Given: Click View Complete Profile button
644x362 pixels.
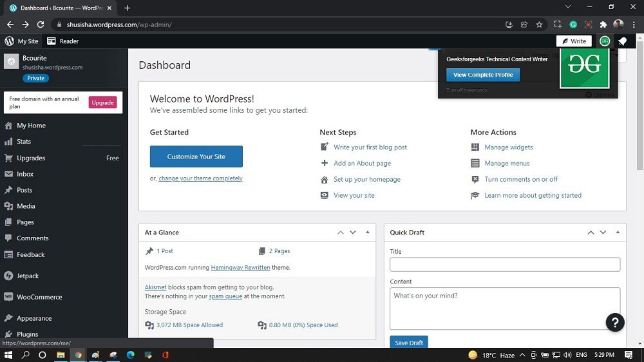Looking at the screenshot, I should point(483,75).
